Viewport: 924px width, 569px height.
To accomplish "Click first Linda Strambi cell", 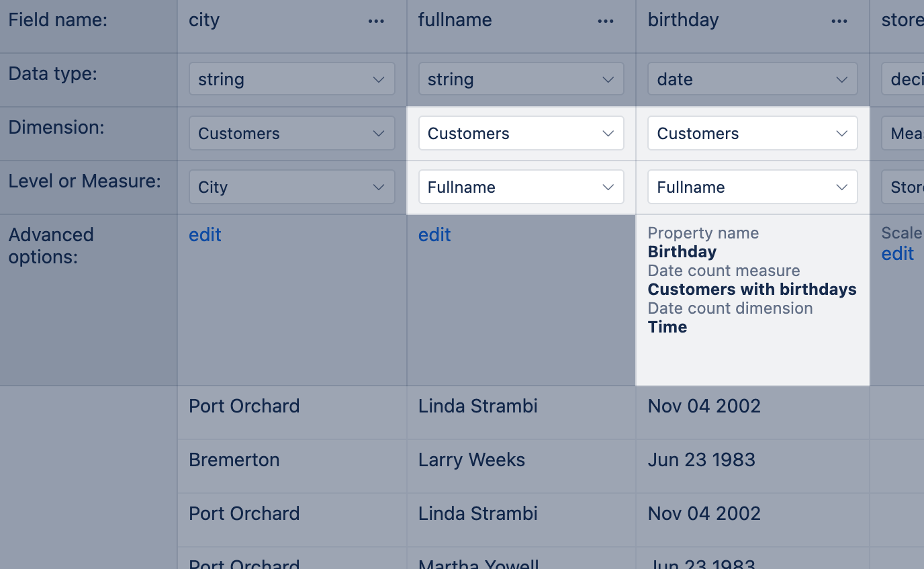I will (x=477, y=406).
